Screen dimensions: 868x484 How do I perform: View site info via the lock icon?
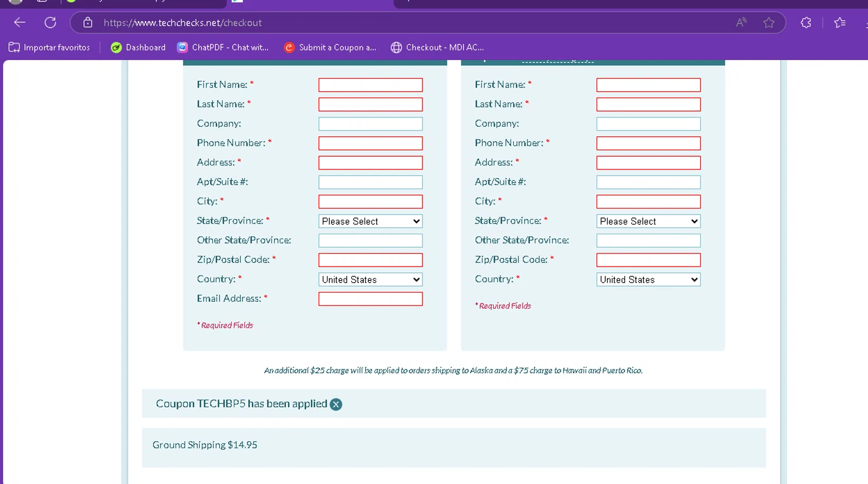(87, 23)
